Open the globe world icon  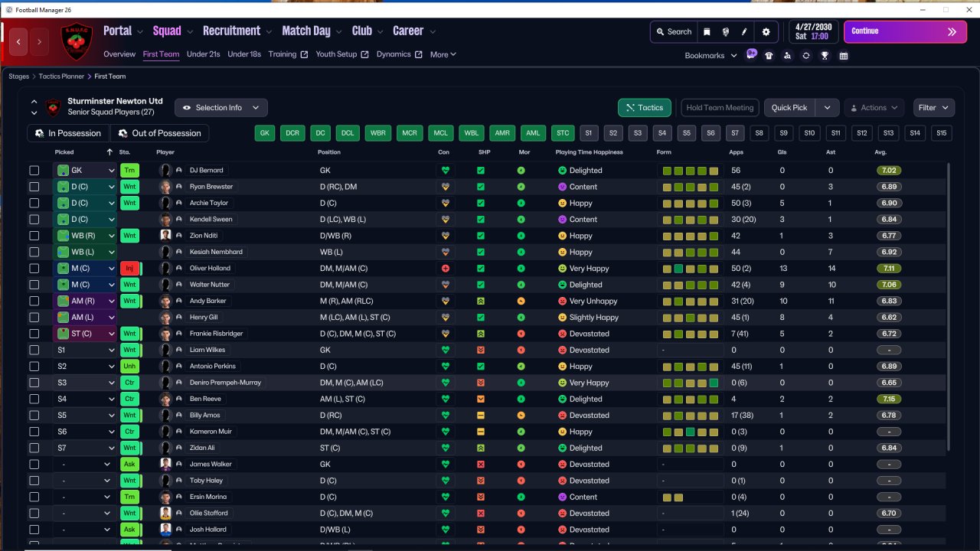point(726,32)
